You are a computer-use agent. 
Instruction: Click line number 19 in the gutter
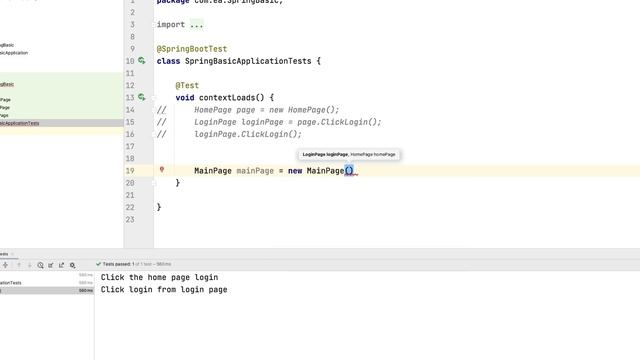point(130,171)
